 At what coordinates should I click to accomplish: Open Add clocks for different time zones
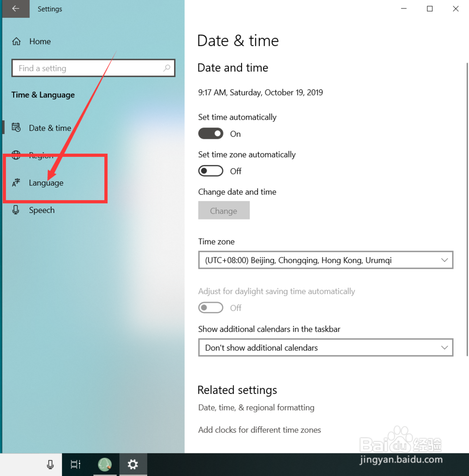259,430
